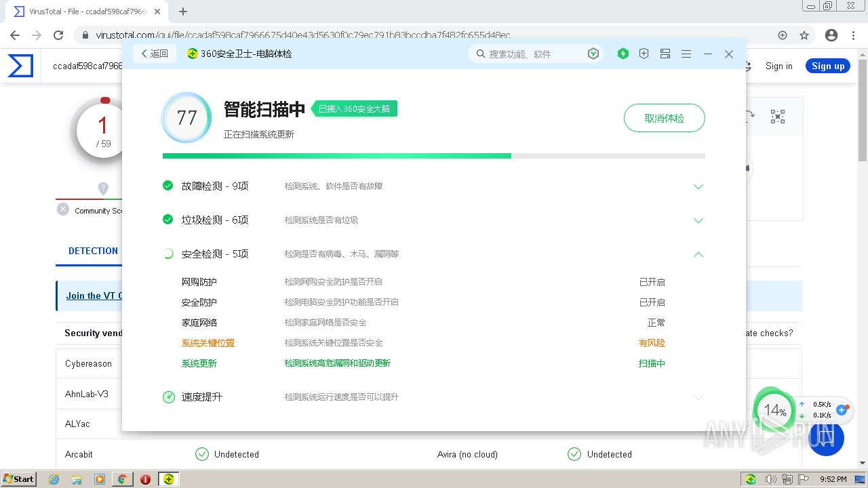
Task: Switch to 360 Safeguard taskbar button
Action: [x=168, y=479]
